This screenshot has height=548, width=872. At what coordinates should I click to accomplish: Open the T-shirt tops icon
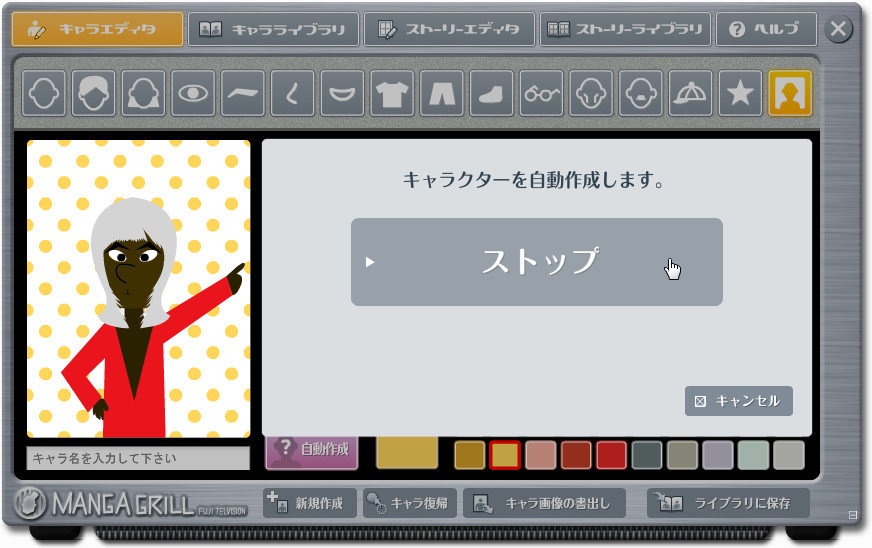pos(392,93)
